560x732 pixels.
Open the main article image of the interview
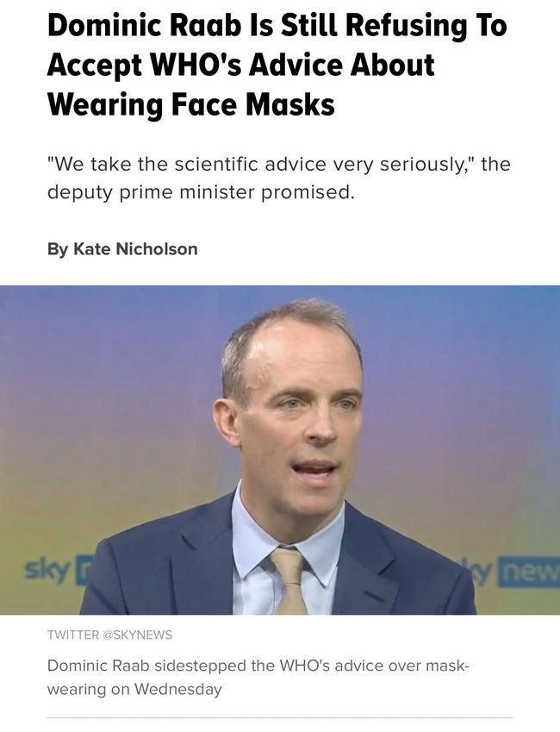click(x=280, y=449)
